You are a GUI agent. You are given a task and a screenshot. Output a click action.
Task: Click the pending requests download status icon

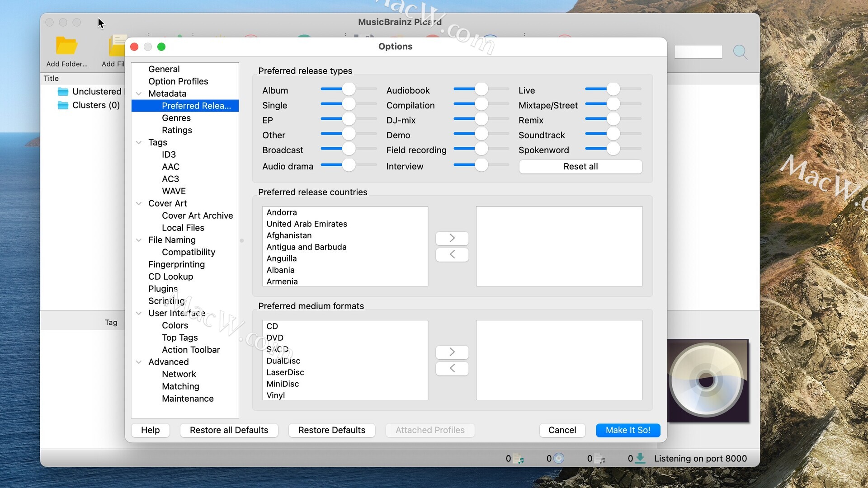click(640, 459)
